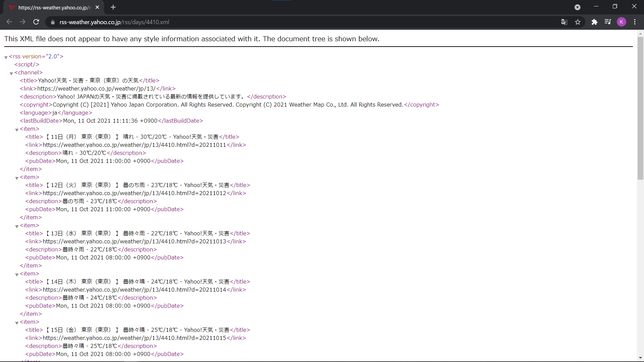
Task: Click the vertical scrollbar thumb
Action: pos(640,108)
